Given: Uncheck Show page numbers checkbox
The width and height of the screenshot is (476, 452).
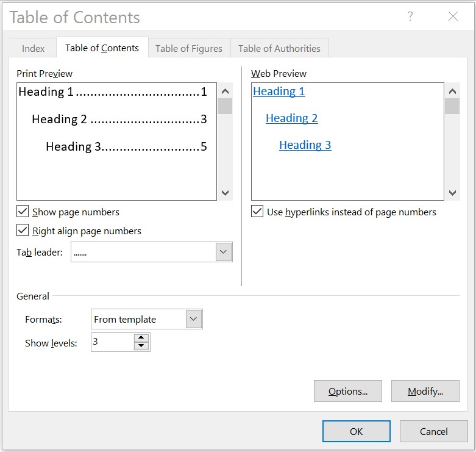Looking at the screenshot, I should click(23, 212).
